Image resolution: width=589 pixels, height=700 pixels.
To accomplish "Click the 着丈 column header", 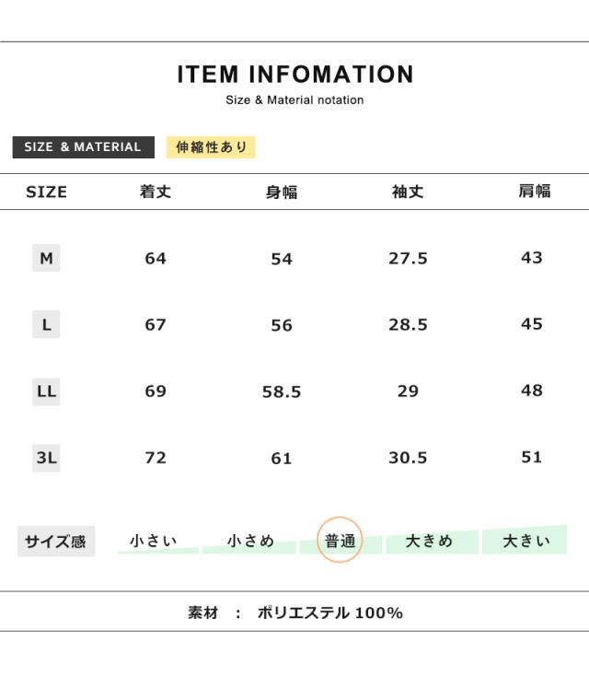I will click(156, 192).
